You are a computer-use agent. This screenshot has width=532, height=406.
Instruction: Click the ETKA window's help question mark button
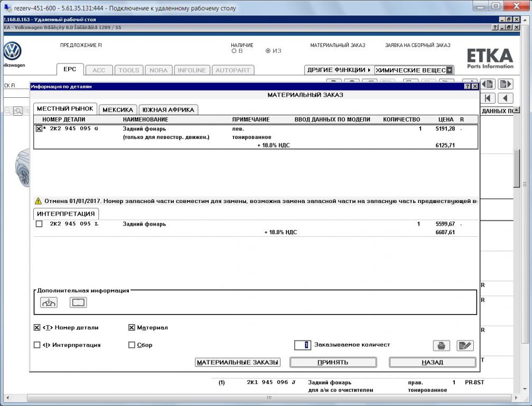pyautogui.click(x=496, y=27)
